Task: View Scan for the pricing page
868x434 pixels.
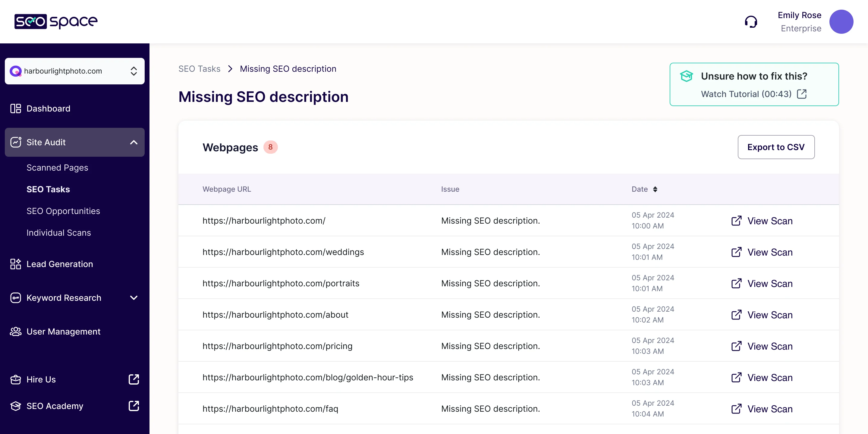Action: coord(762,346)
